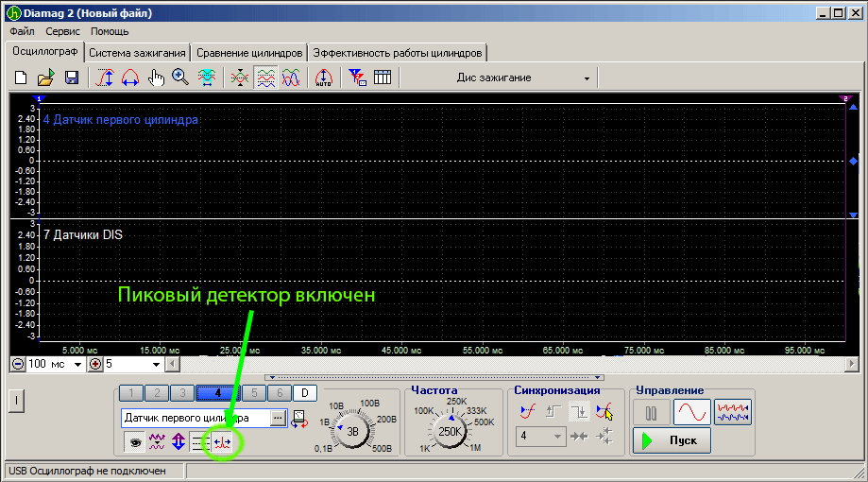The height and width of the screenshot is (482, 868).
Task: Click the zoom-out minus icon beside 100 мс
Action: coord(18,364)
